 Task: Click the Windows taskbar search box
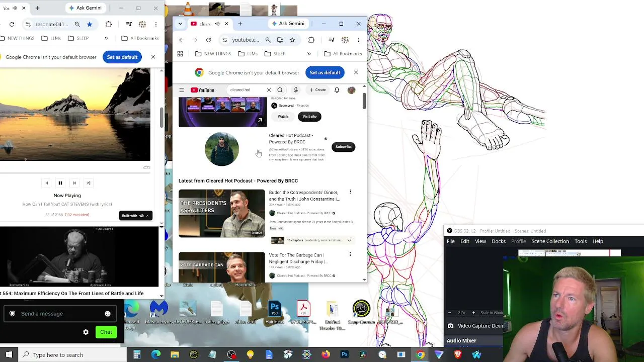coord(72,355)
